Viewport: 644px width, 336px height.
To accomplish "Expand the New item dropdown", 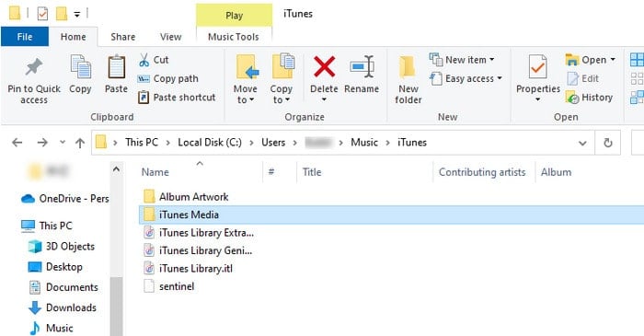I will point(491,60).
